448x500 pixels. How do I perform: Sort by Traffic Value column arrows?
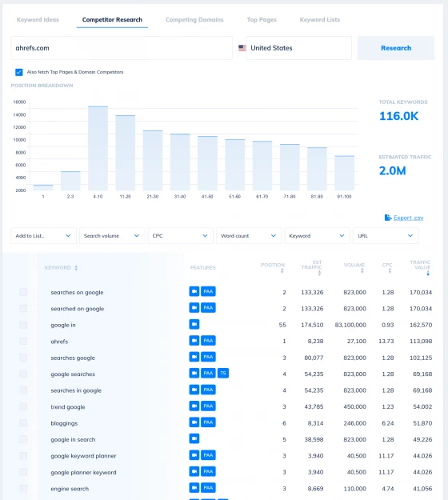click(428, 273)
